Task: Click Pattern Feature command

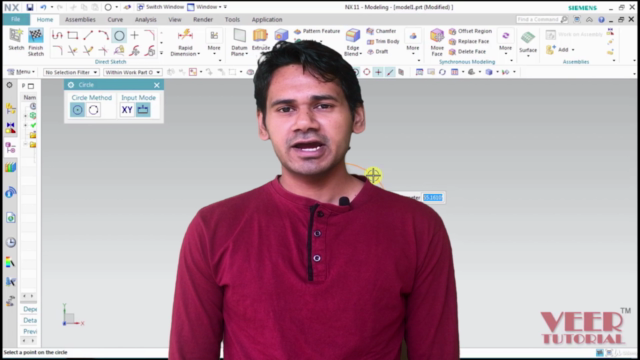Action: point(317,31)
